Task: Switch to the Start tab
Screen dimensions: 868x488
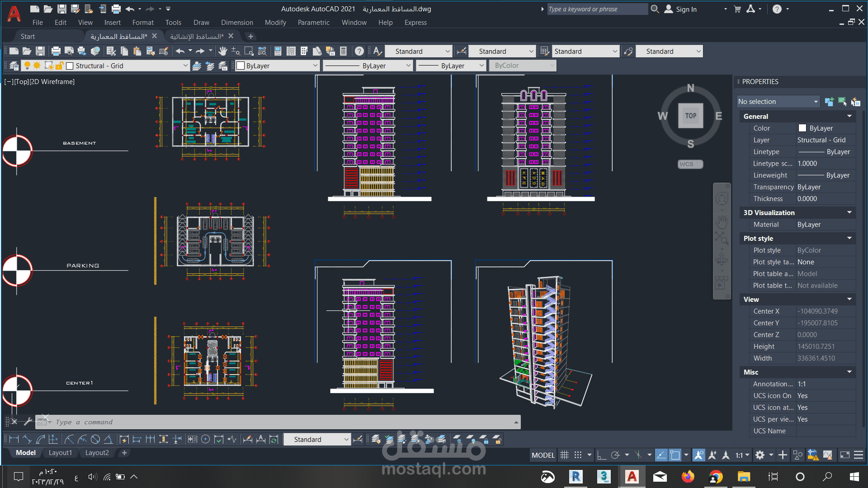Action: pyautogui.click(x=28, y=37)
